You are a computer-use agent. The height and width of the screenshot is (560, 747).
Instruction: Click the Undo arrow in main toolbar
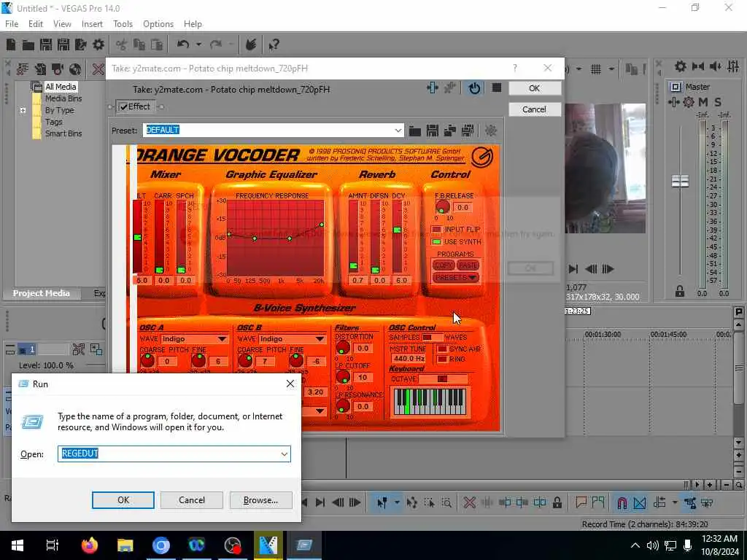tap(183, 44)
